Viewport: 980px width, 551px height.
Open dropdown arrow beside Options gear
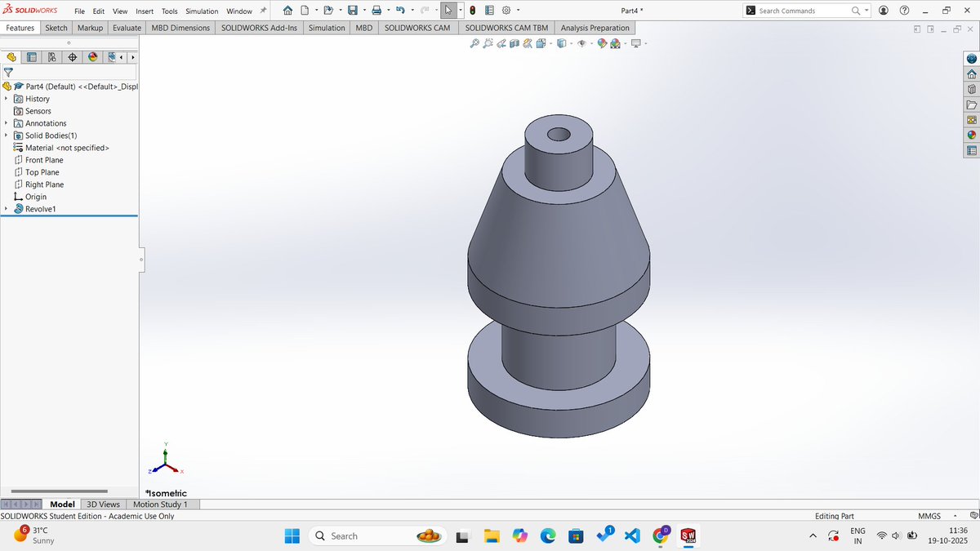(518, 11)
